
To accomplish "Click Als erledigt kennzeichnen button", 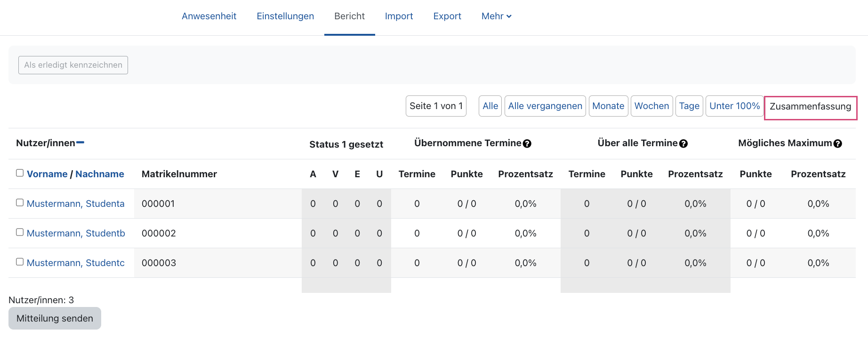I will coord(73,65).
